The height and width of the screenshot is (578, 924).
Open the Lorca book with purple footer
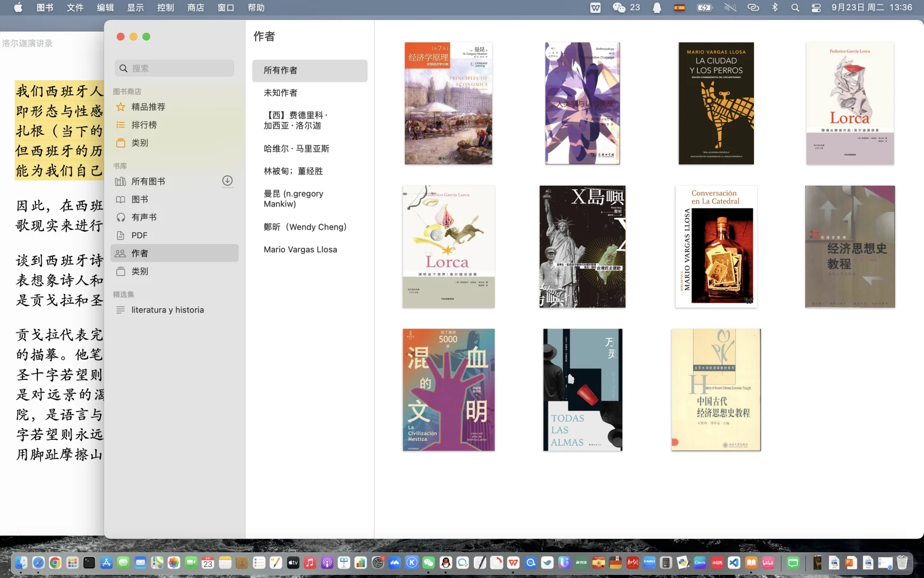pos(850,103)
